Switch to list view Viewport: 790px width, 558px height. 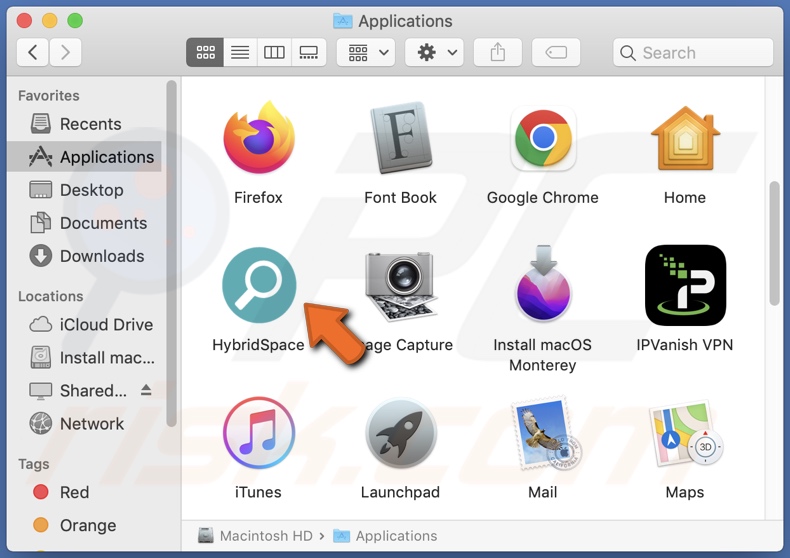point(240,52)
